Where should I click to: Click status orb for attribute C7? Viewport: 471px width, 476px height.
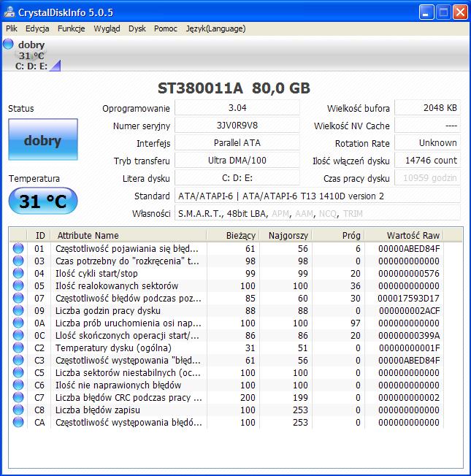point(18,398)
